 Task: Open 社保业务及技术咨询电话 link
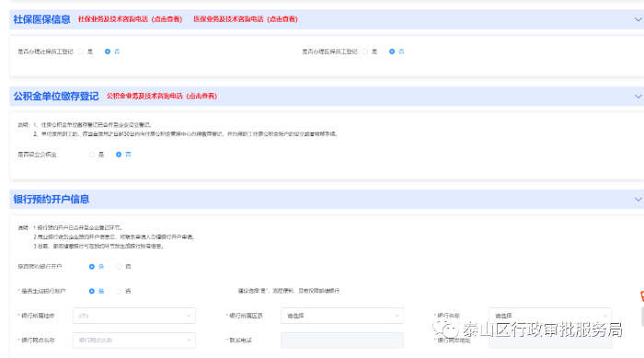click(x=130, y=19)
